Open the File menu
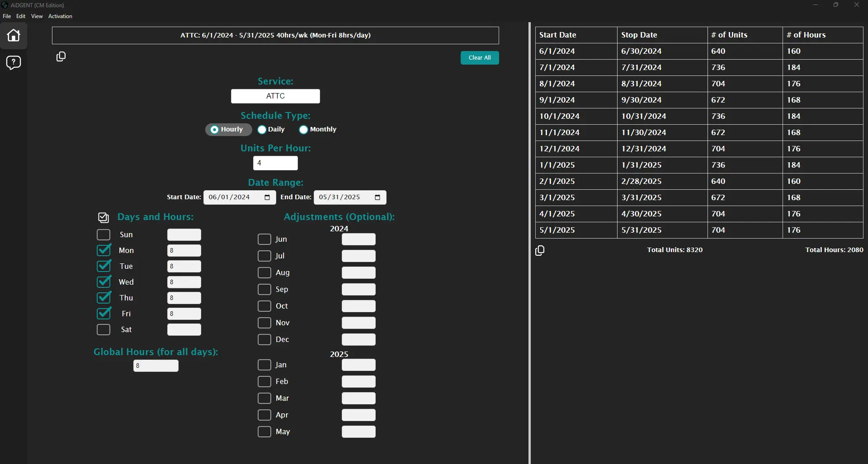Viewport: 868px width, 464px height. 7,16
